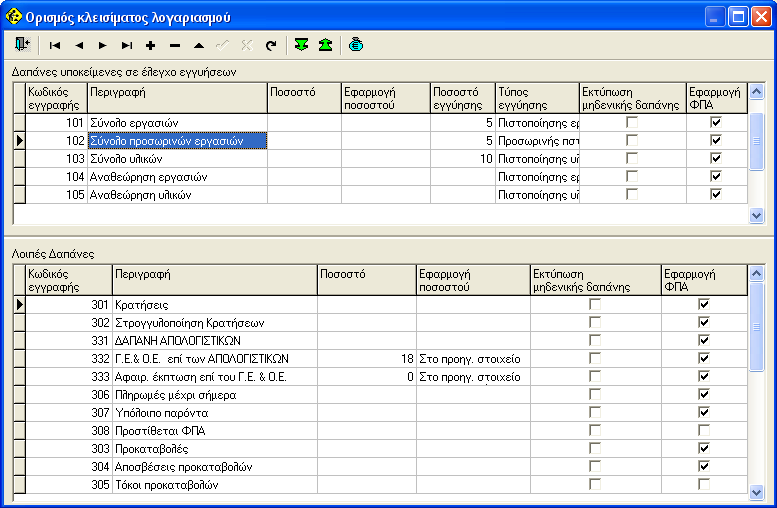Go to next record arrow

click(102, 45)
